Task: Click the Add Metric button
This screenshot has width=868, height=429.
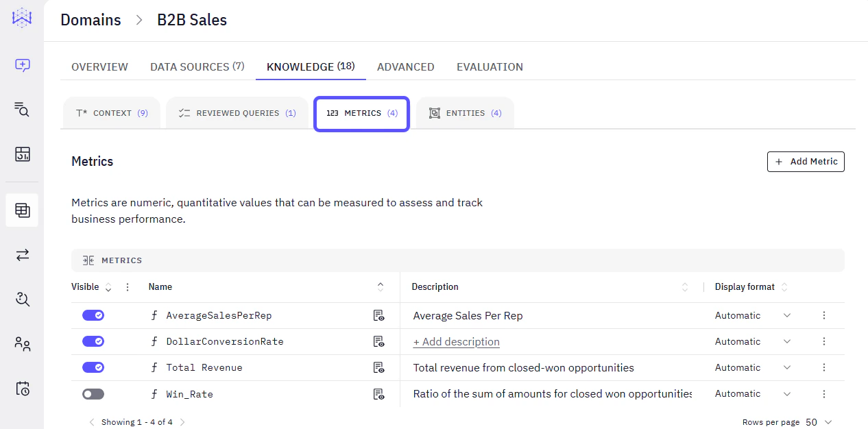Action: 806,161
